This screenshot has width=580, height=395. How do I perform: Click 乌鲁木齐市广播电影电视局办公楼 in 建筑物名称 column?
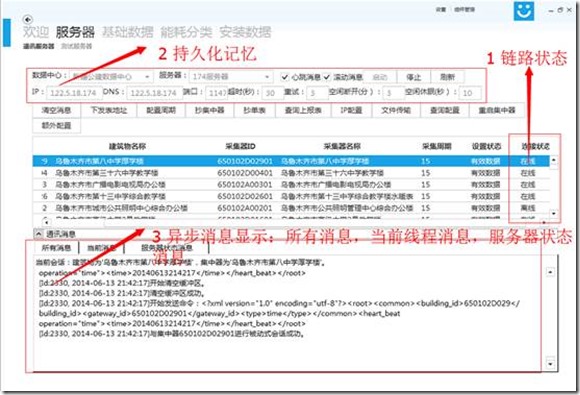pyautogui.click(x=110, y=185)
